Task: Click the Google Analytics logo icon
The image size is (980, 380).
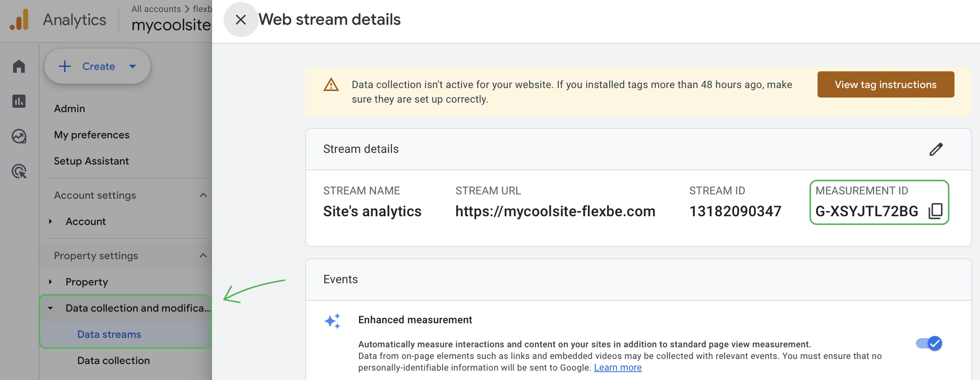Action: 19,20
